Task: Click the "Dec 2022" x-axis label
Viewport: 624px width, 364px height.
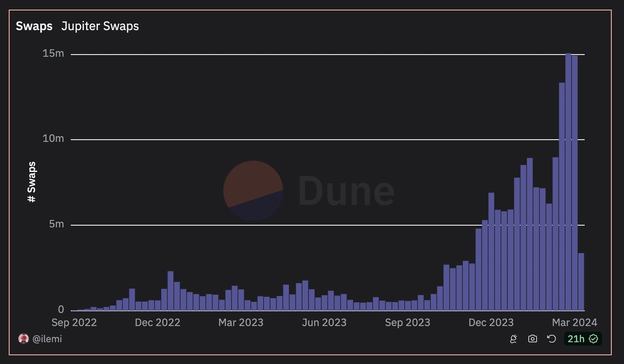Action: click(158, 323)
